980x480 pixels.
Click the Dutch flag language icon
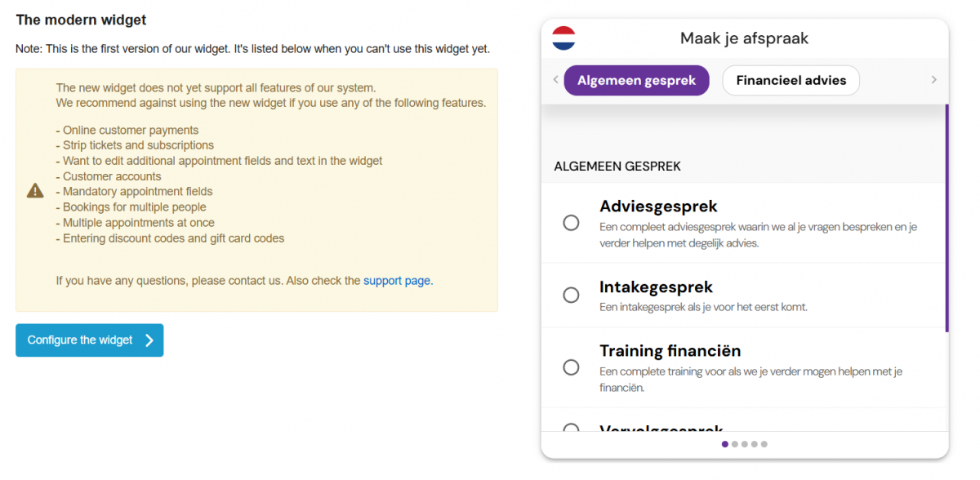click(x=563, y=38)
